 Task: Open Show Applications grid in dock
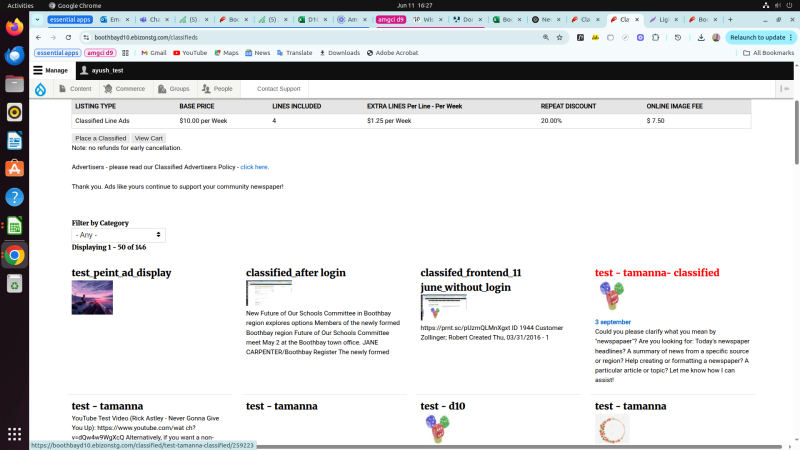pos(15,434)
